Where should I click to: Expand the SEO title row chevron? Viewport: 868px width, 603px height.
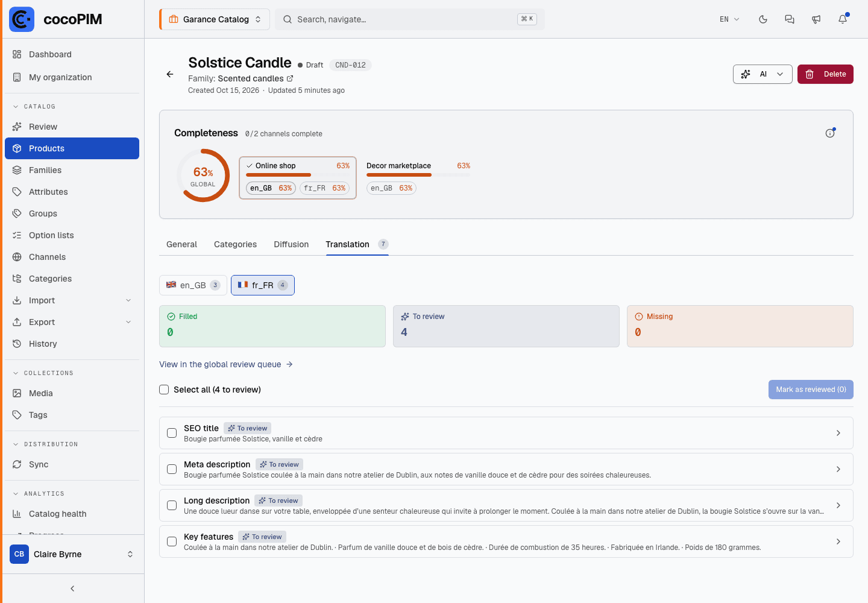pos(838,433)
